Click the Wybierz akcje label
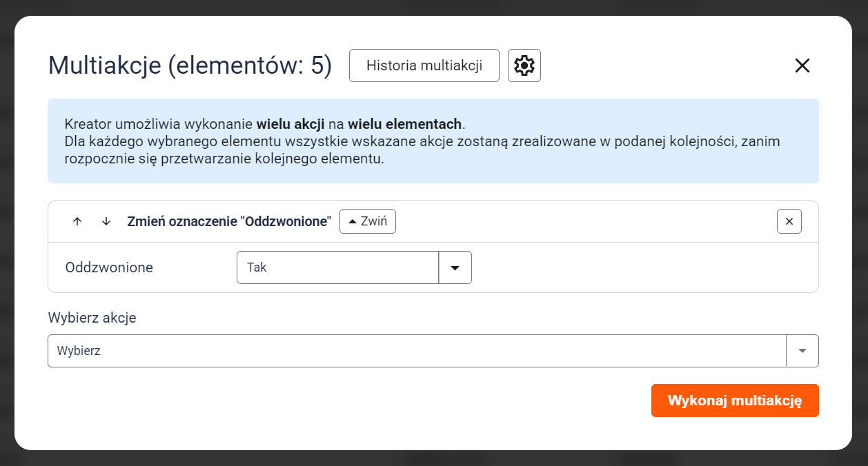This screenshot has height=466, width=868. pyautogui.click(x=92, y=318)
